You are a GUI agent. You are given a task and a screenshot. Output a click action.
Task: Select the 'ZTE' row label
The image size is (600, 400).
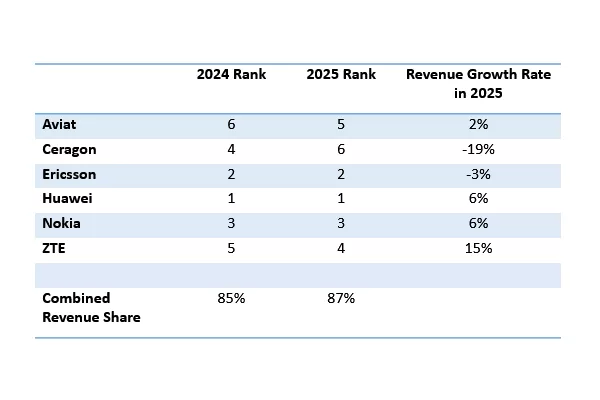(54, 248)
